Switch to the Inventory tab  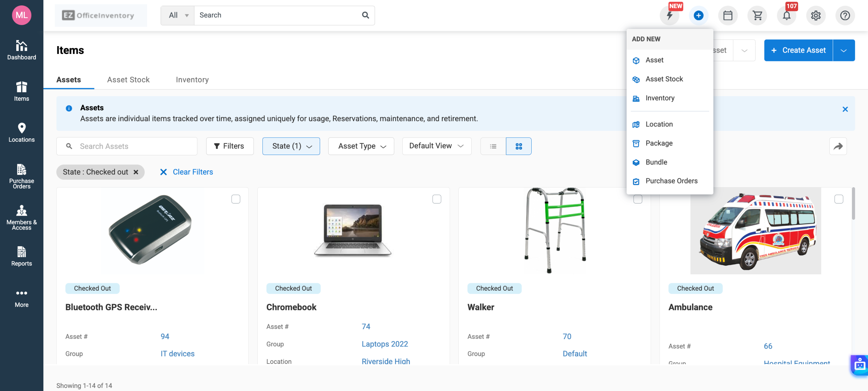point(192,80)
